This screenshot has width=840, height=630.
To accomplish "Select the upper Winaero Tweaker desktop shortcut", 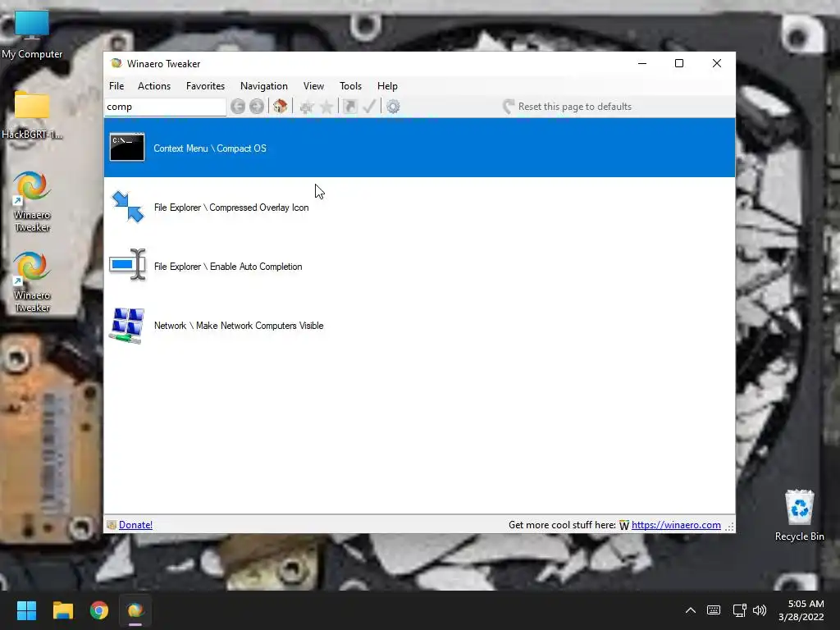I will click(32, 202).
